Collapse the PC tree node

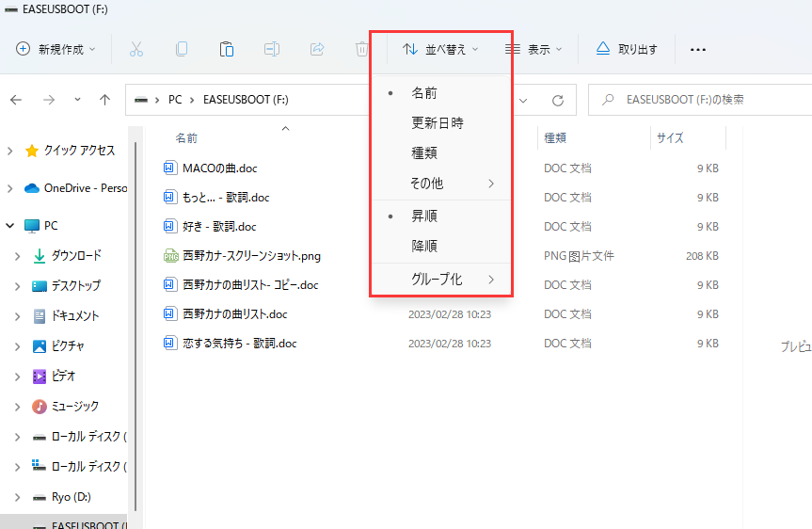[x=9, y=226]
